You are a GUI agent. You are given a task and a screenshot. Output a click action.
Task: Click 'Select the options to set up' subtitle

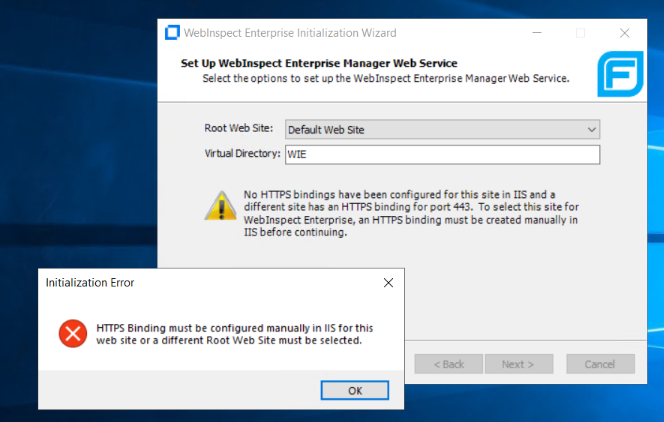[386, 79]
